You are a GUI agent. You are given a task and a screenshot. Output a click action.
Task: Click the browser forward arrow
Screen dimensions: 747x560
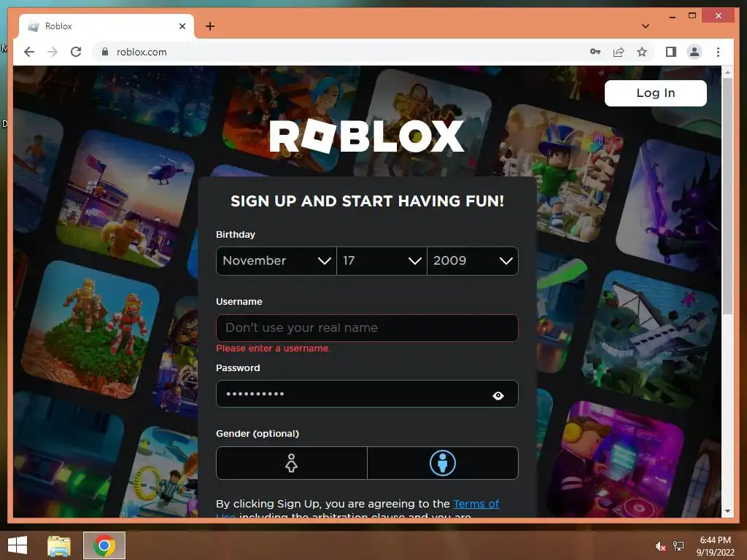pos(53,52)
